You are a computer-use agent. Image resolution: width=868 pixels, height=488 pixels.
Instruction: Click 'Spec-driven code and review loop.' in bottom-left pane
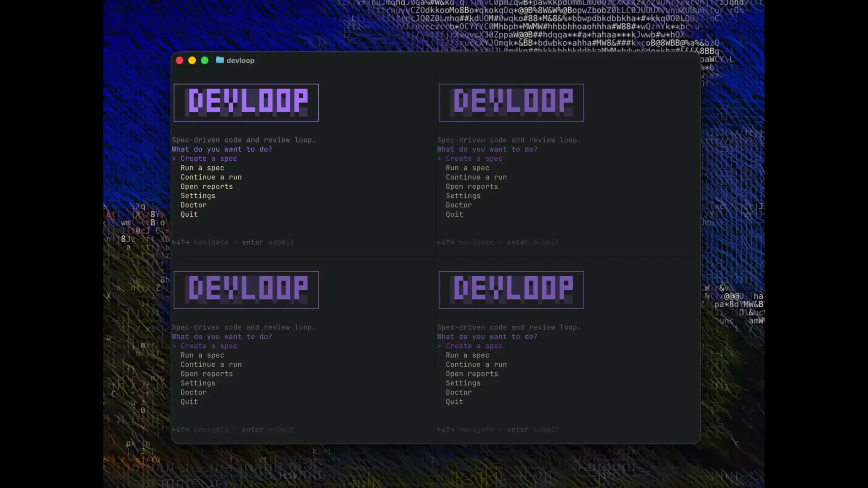tap(244, 328)
